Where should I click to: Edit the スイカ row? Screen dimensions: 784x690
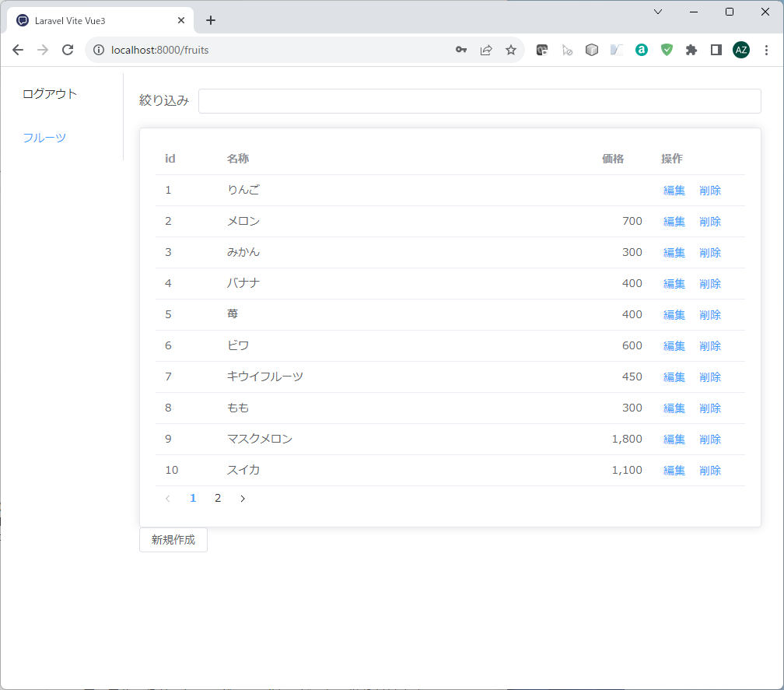(674, 471)
